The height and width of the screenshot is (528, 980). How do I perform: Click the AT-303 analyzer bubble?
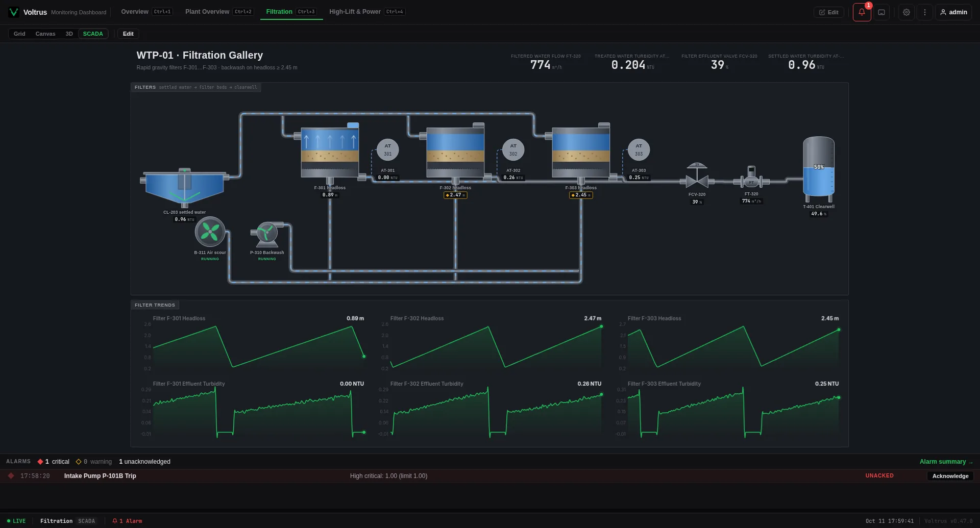pyautogui.click(x=639, y=150)
